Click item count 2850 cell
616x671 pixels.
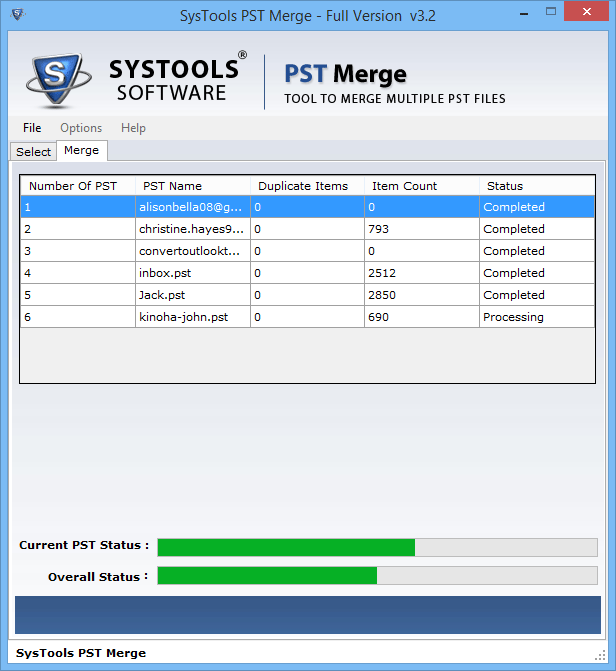point(422,295)
